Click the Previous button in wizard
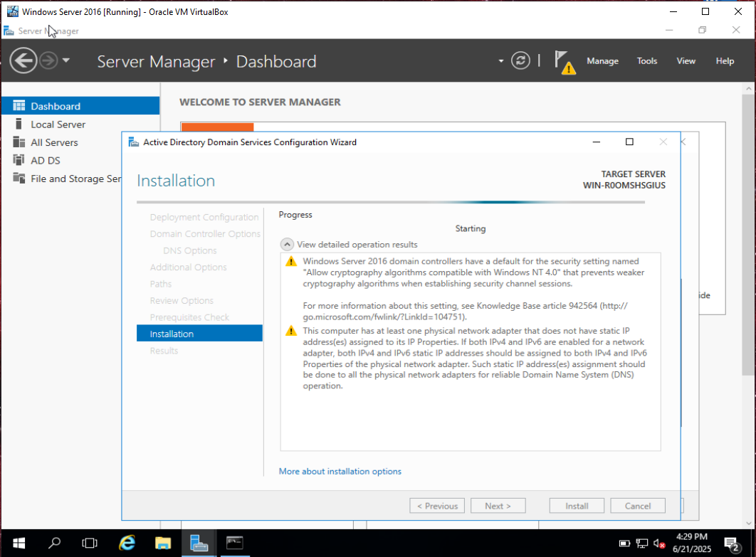 pos(437,506)
